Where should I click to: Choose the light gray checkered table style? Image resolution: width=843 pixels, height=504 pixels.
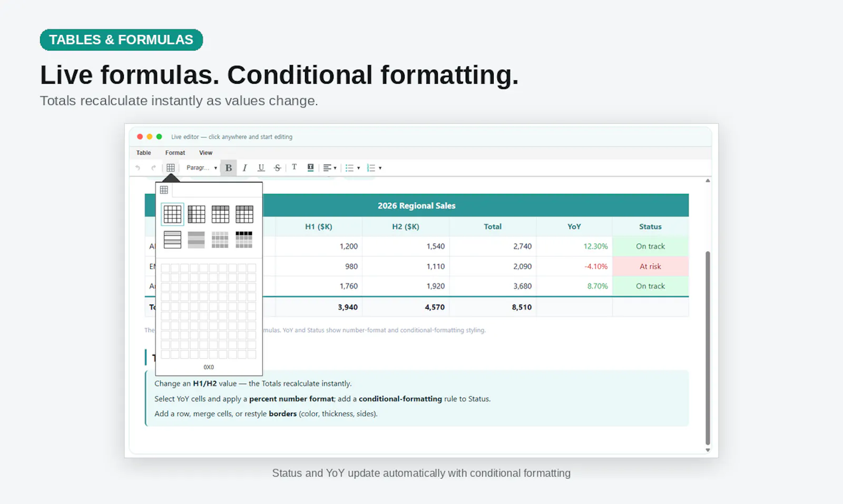(220, 240)
